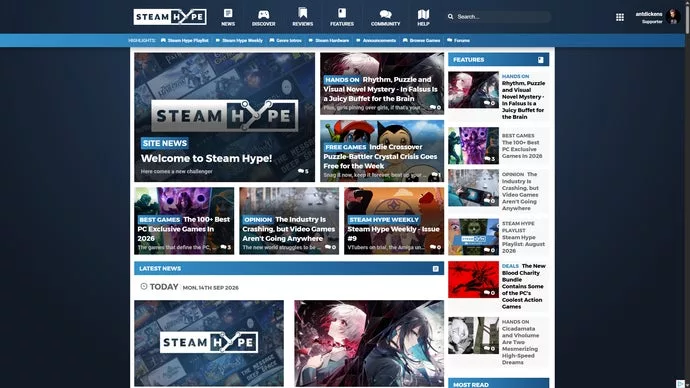The width and height of the screenshot is (690, 388).
Task: Open the Welcome to Steam Hype! article
Action: click(x=206, y=158)
